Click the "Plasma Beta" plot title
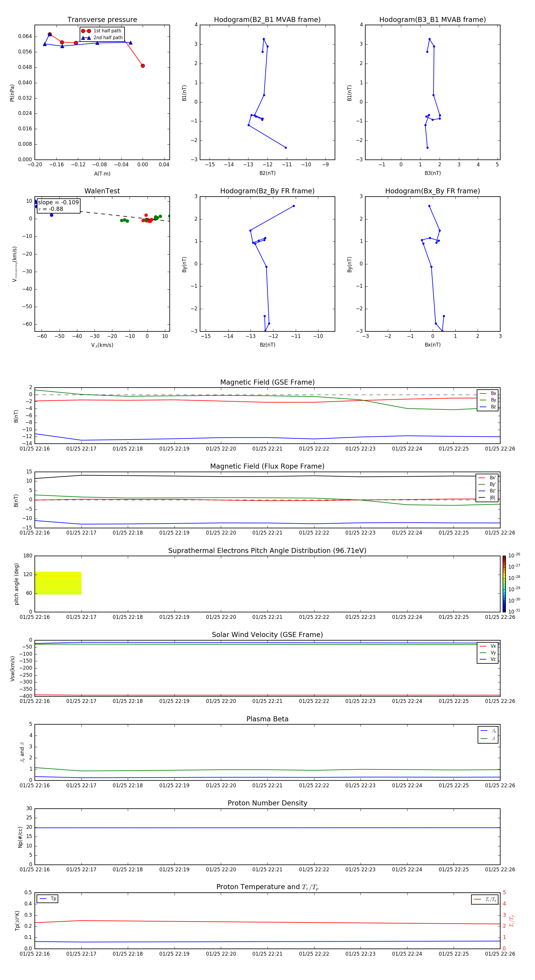Screen dimensions: 535x980 click(267, 719)
